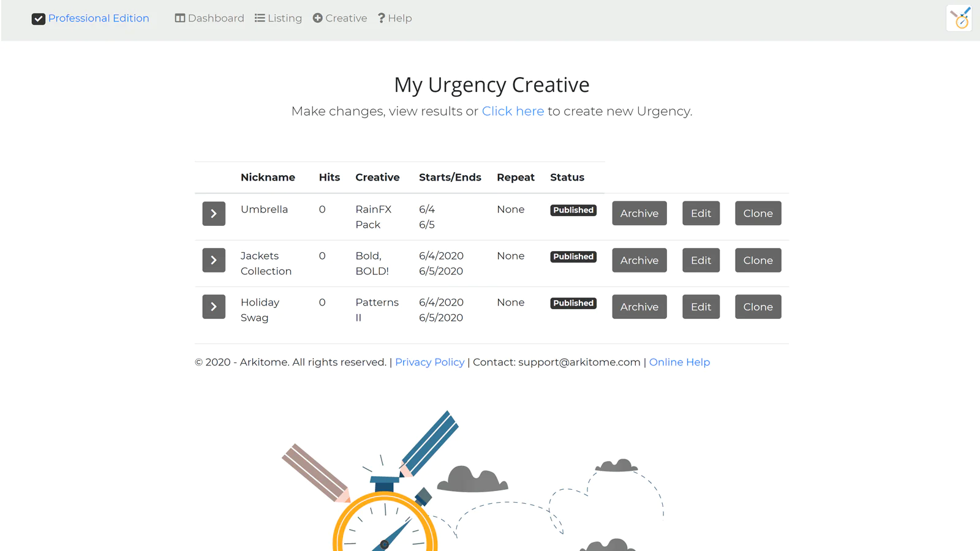Select the Nickname column header
Image resolution: width=980 pixels, height=551 pixels.
[x=268, y=178]
